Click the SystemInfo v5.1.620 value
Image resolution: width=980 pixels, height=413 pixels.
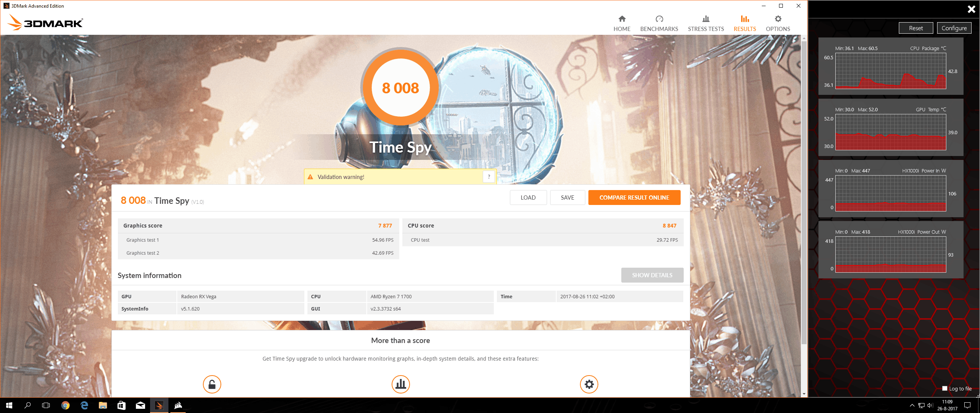240,309
